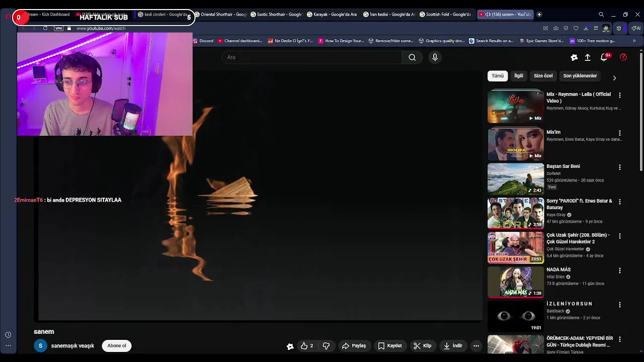This screenshot has width=644, height=362.
Task: Open options for NADA MÁS video
Action: (620, 270)
